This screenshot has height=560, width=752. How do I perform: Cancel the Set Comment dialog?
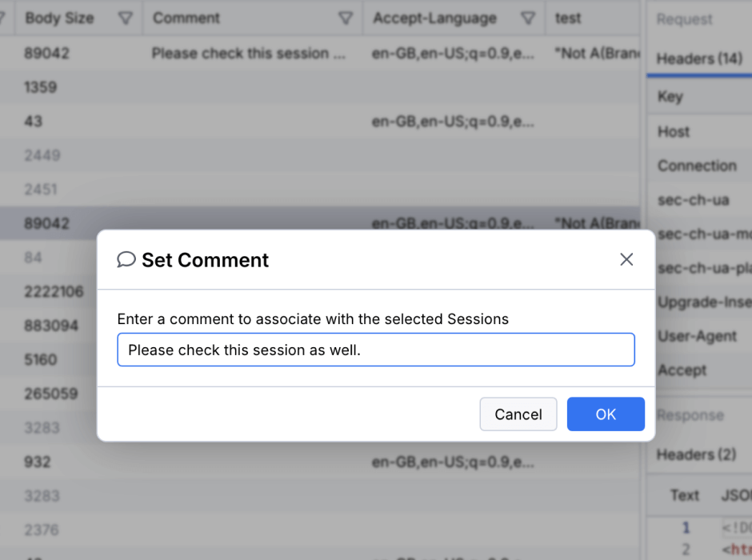tap(518, 414)
